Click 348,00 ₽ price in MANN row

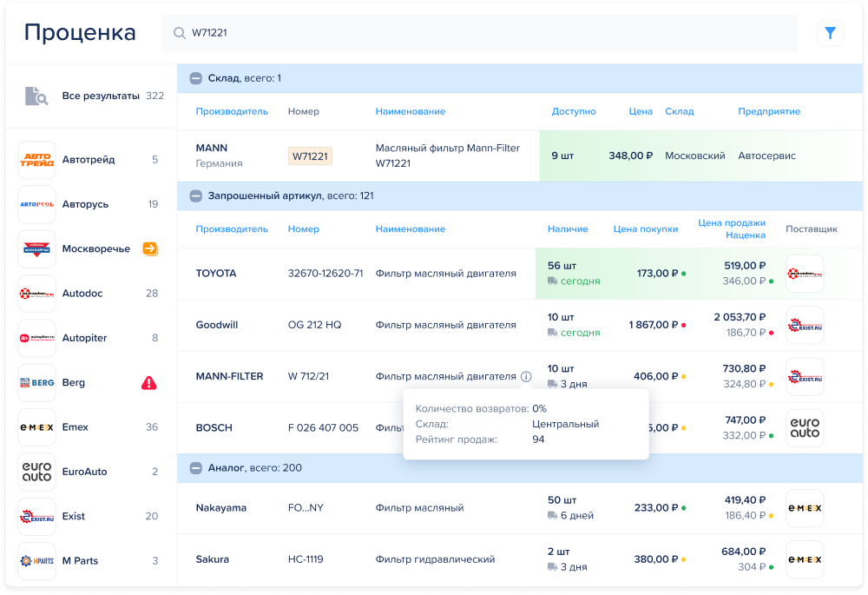click(630, 156)
